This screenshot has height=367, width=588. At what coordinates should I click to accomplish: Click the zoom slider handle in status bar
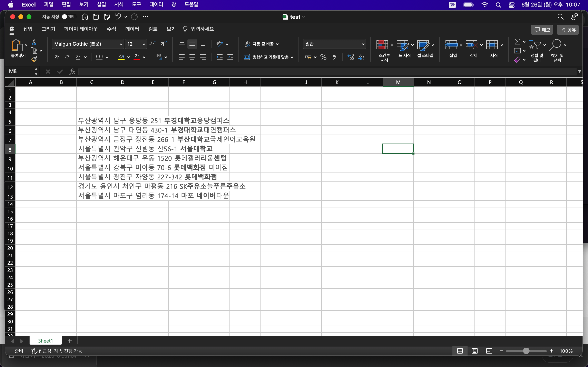click(x=526, y=351)
